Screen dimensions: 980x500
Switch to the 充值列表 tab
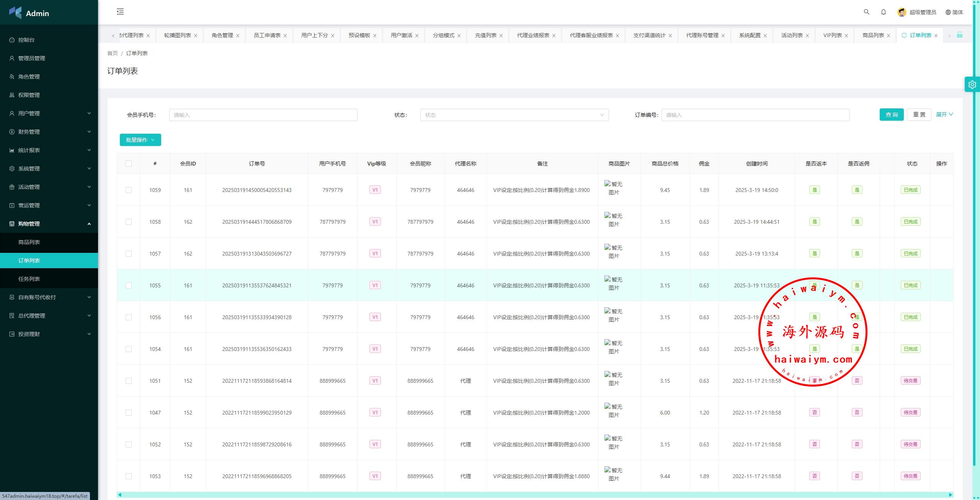tap(485, 35)
